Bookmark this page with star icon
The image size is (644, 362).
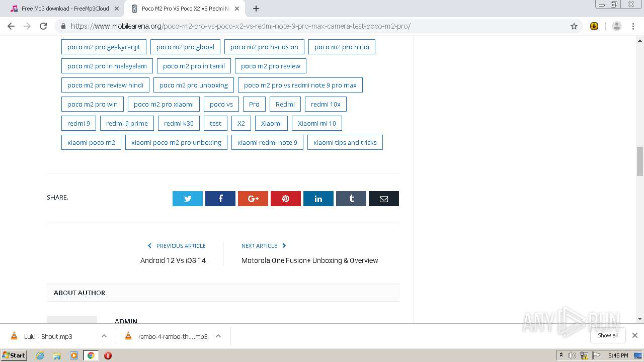click(574, 26)
